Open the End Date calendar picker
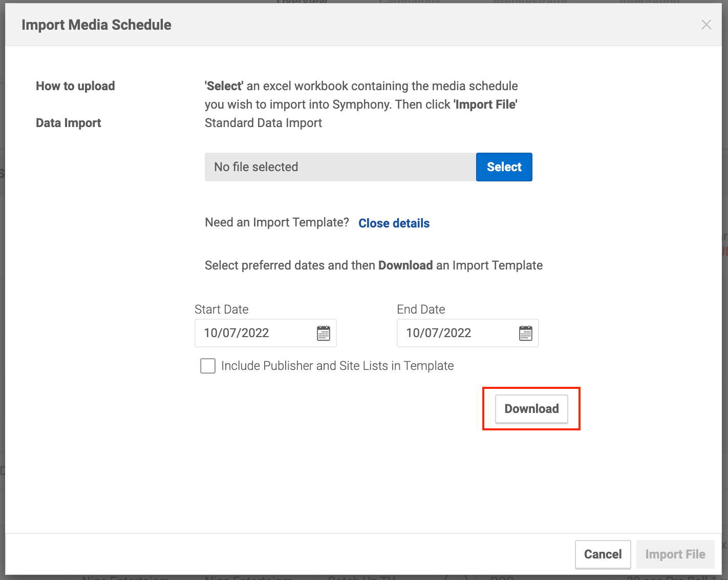The image size is (728, 580). tap(525, 333)
